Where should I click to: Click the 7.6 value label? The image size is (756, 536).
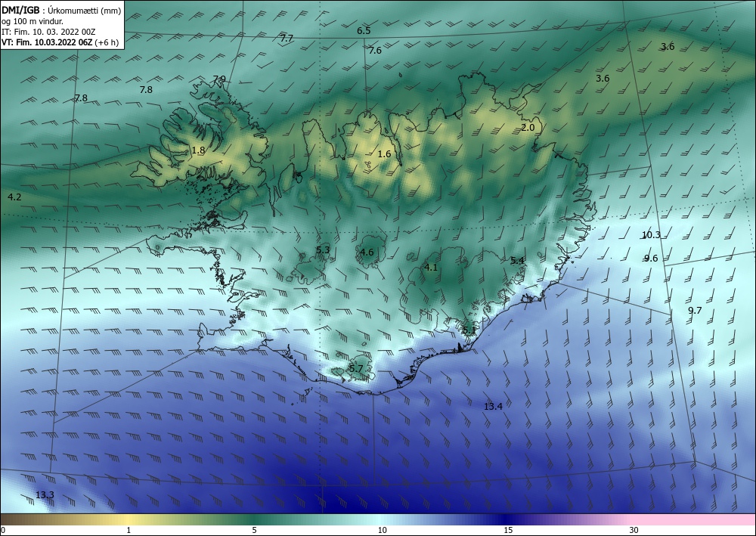(x=375, y=50)
